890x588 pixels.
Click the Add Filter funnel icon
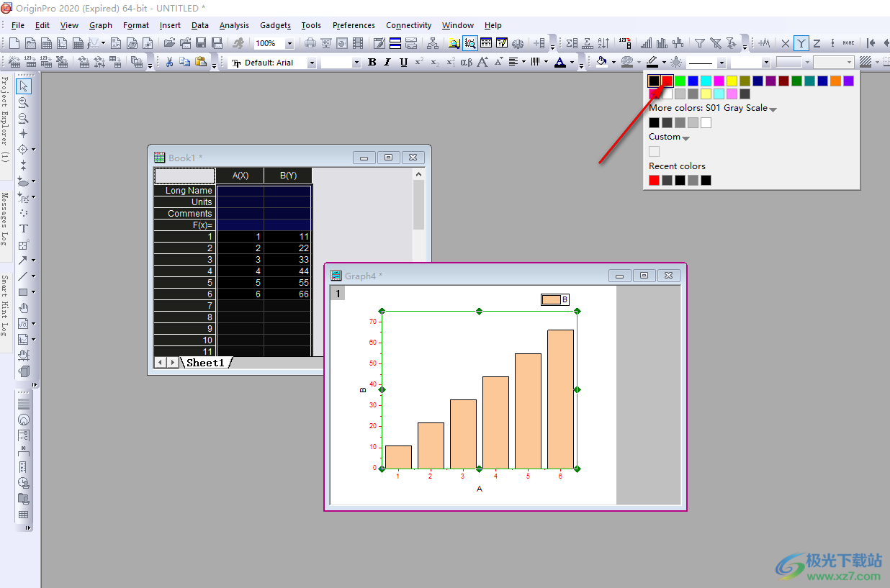tap(699, 44)
